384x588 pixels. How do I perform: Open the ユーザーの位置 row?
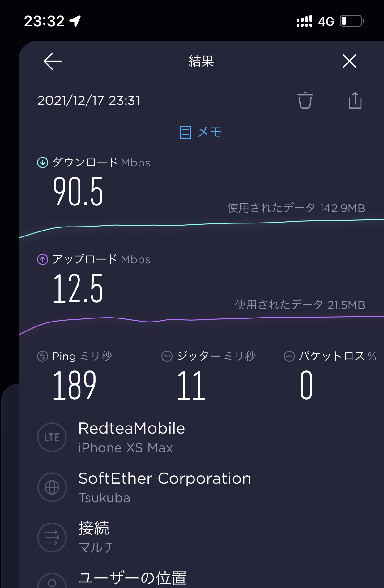[132, 578]
